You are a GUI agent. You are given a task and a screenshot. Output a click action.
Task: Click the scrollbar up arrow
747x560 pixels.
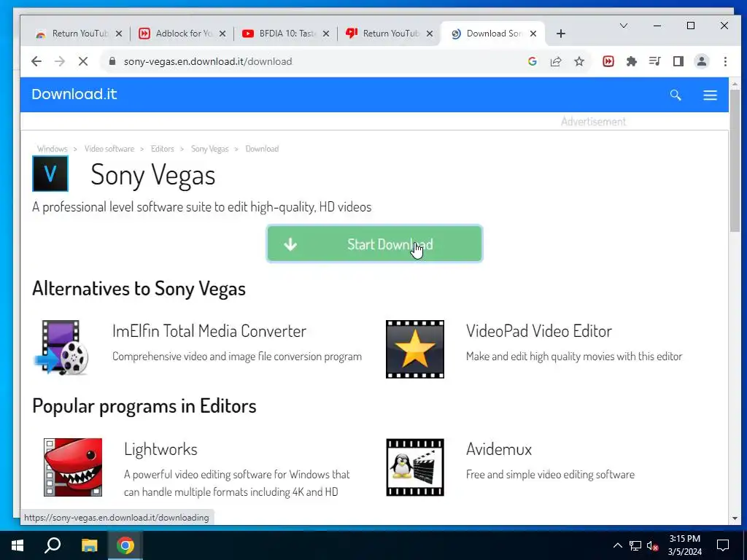click(735, 84)
